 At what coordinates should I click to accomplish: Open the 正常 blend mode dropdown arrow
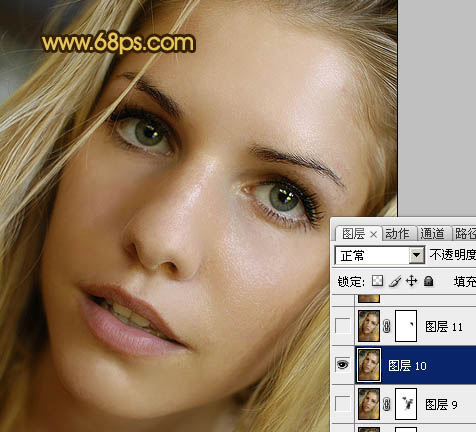416,256
